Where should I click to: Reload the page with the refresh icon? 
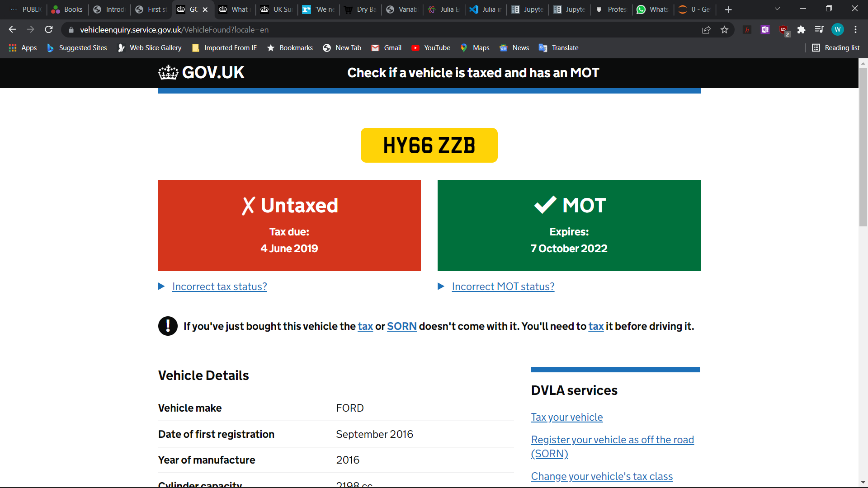click(49, 29)
